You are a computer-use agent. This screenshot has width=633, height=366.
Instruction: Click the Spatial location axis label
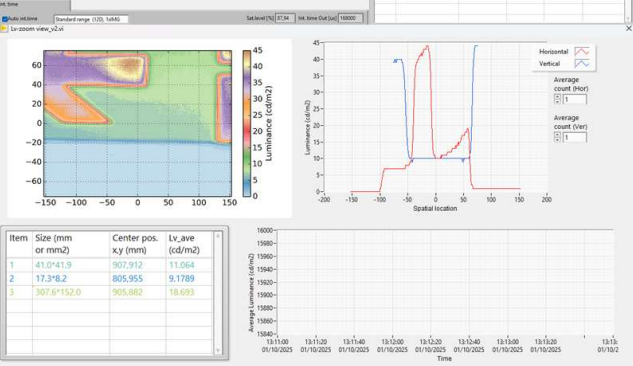(435, 209)
